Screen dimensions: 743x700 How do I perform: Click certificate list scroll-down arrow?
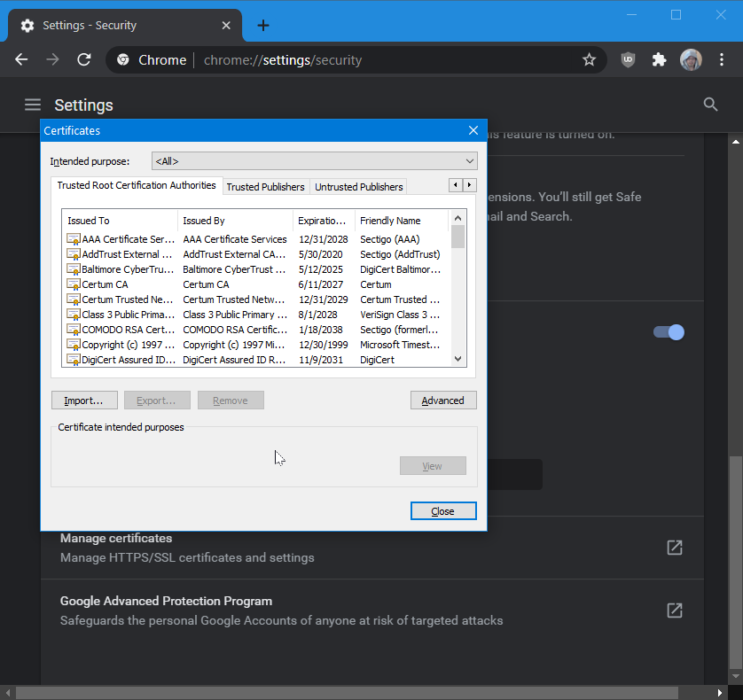[x=458, y=359]
